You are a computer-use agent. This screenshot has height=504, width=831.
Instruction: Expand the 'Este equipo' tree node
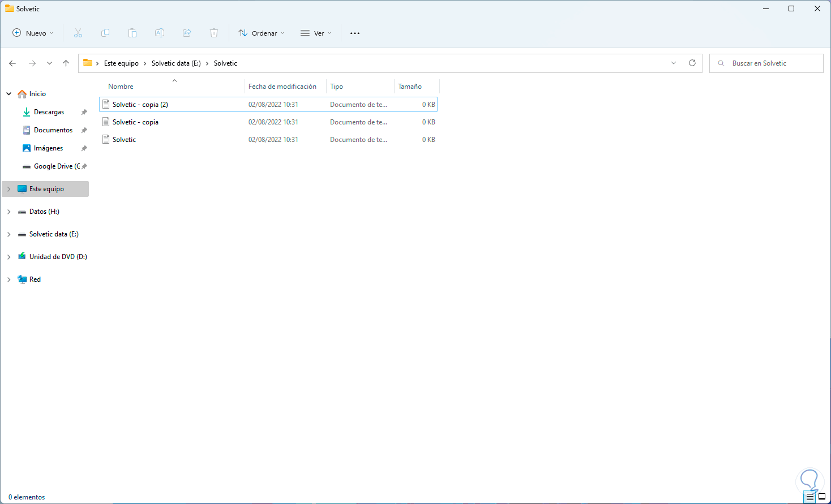[9, 189]
